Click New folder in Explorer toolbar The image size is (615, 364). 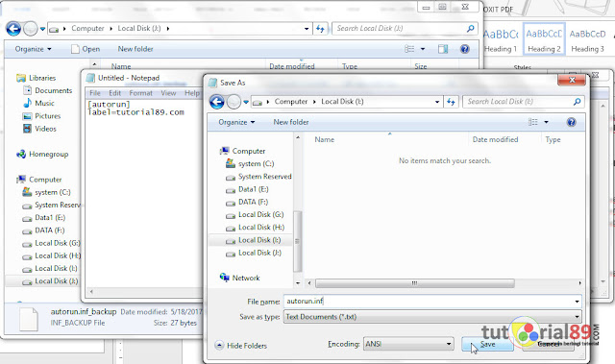tap(135, 49)
